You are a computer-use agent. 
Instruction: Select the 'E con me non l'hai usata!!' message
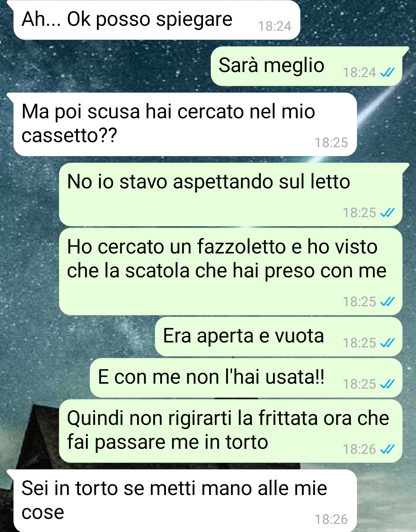coord(246,378)
